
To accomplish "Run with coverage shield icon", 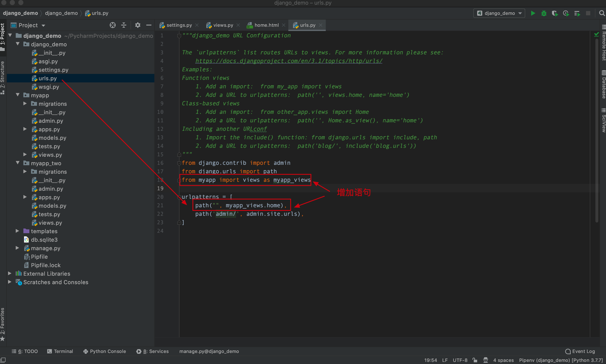I will [555, 13].
